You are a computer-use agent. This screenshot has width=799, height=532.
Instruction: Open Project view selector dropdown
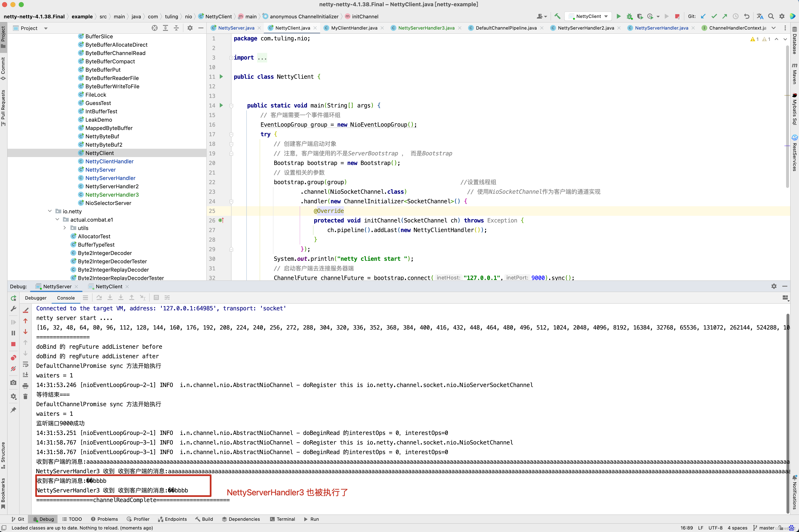[46, 29]
